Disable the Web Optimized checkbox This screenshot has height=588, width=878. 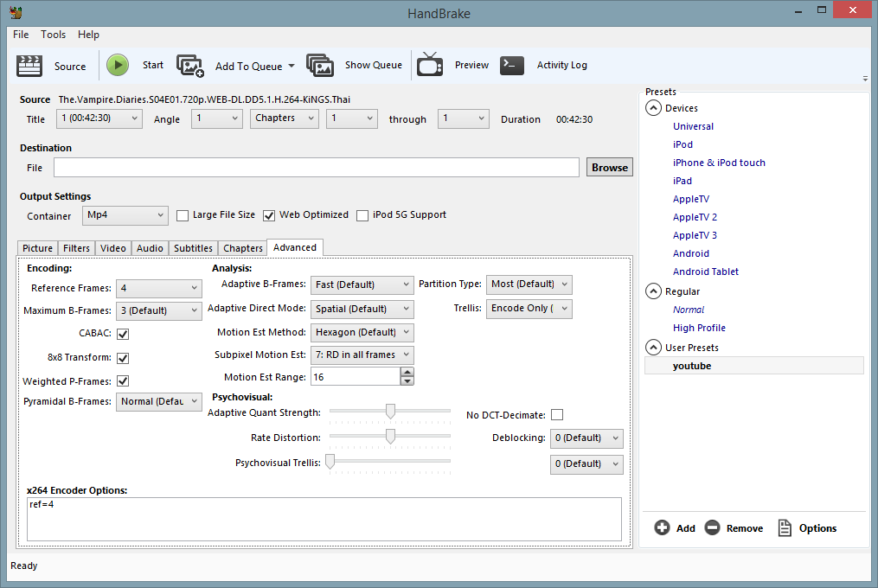[269, 215]
